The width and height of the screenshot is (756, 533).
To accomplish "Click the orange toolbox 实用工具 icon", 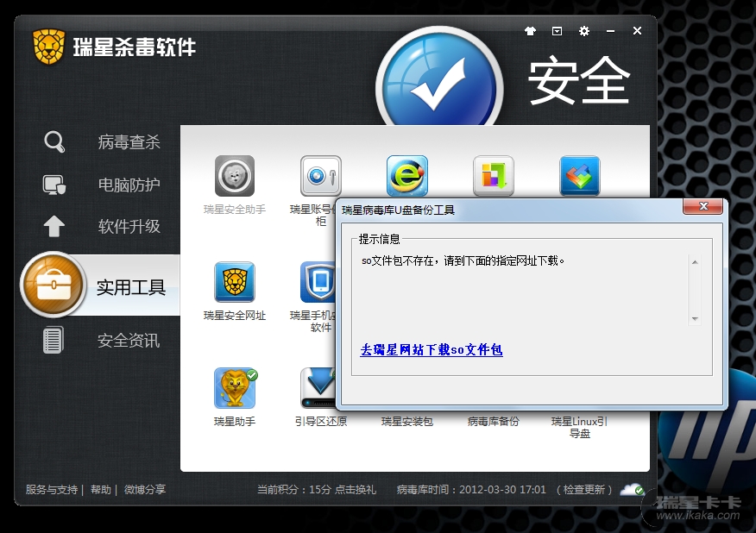I will pos(53,285).
